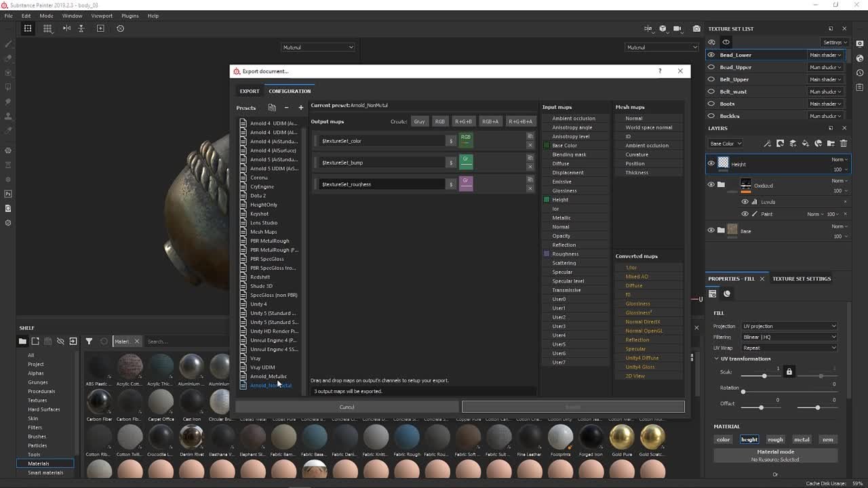868x488 pixels.
Task: Open the Base Color channel dropdown in Layers
Action: 725,144
